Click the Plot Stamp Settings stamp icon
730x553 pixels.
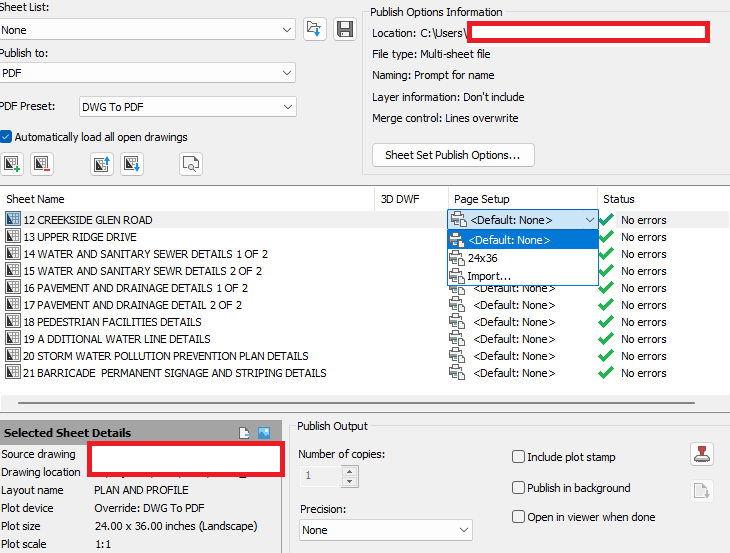tap(702, 454)
